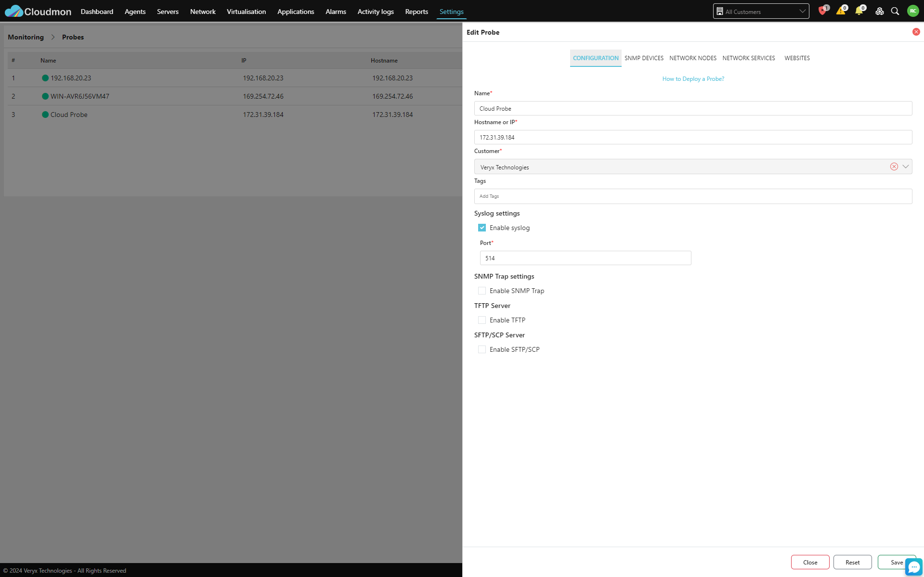Sort by the IP column header

[x=244, y=61]
